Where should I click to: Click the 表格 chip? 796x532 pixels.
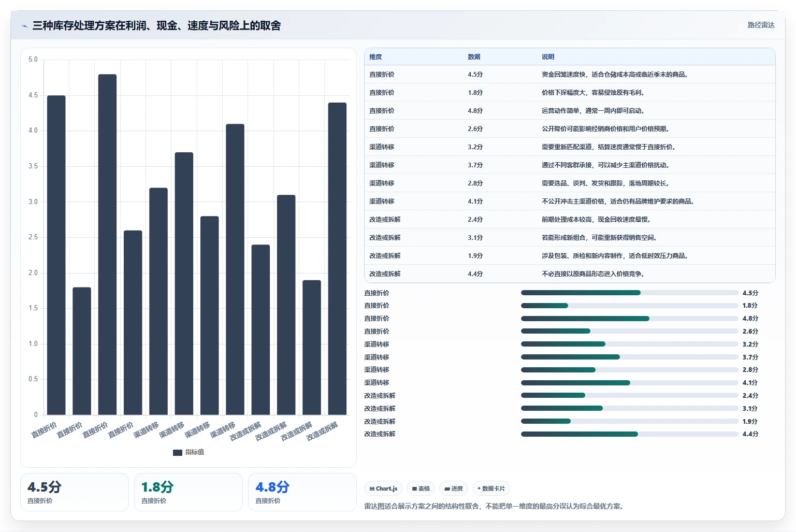(x=421, y=488)
